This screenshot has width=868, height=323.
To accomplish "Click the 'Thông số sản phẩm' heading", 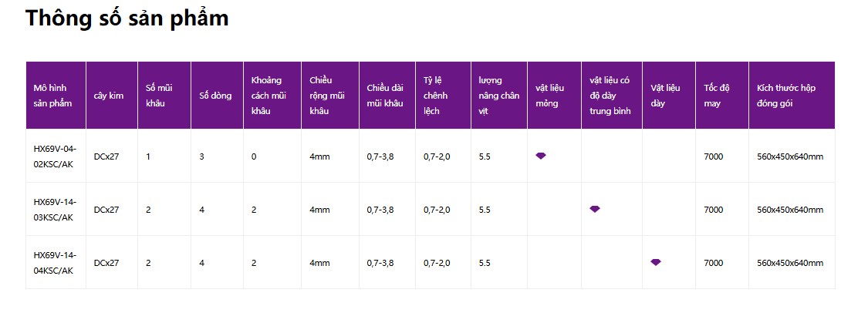I will (x=127, y=19).
